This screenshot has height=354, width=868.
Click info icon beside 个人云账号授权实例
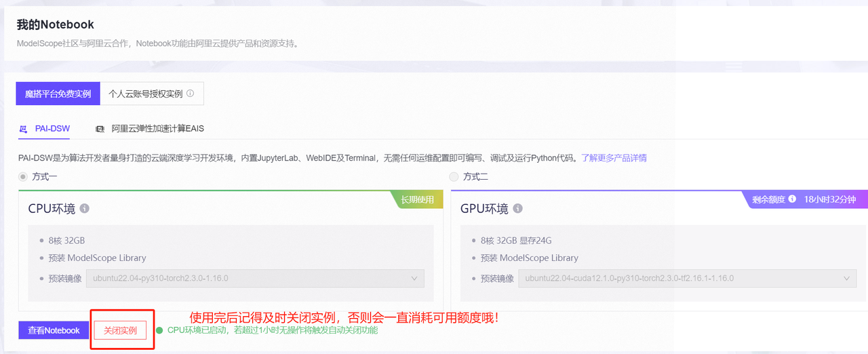click(191, 94)
